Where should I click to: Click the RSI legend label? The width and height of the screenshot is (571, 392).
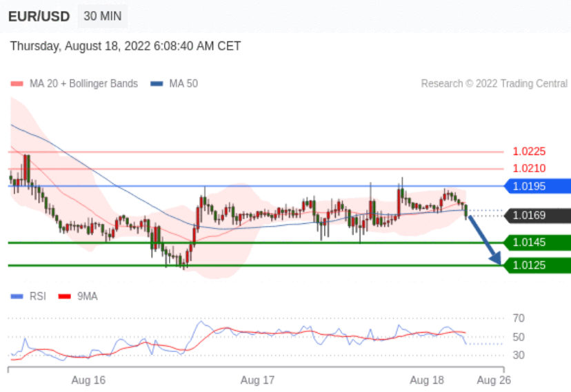point(38,296)
